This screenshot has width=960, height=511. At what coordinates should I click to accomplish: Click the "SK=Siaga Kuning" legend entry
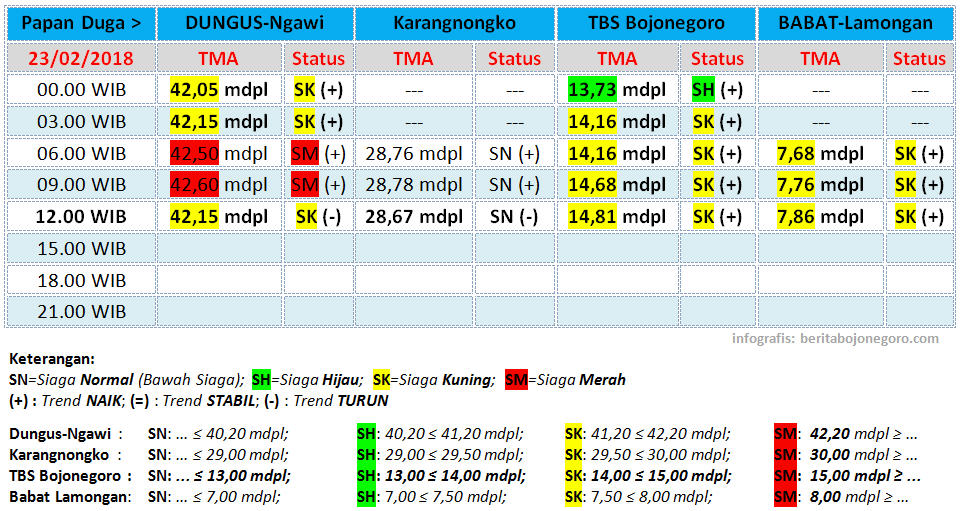435,380
